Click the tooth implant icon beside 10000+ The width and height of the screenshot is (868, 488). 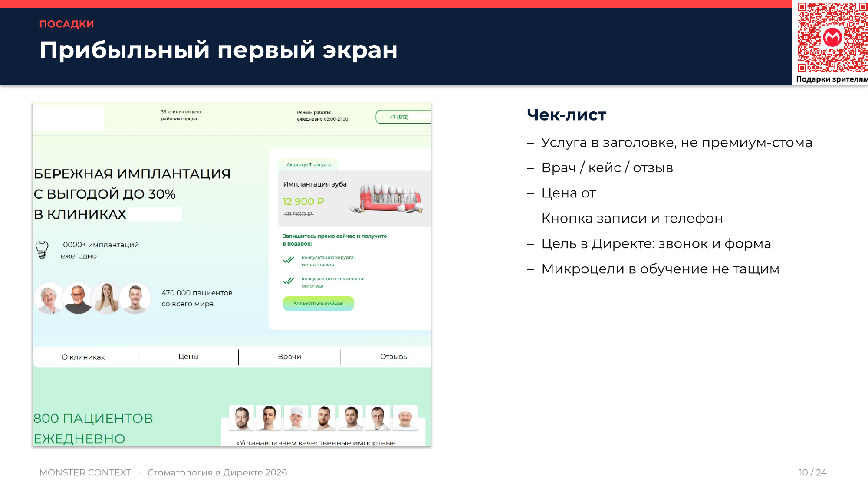pos(42,250)
